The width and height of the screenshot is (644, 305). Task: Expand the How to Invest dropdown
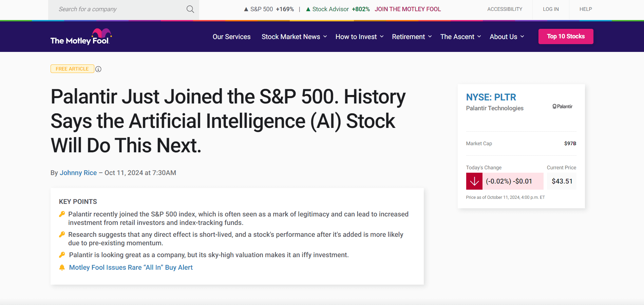[x=359, y=37]
